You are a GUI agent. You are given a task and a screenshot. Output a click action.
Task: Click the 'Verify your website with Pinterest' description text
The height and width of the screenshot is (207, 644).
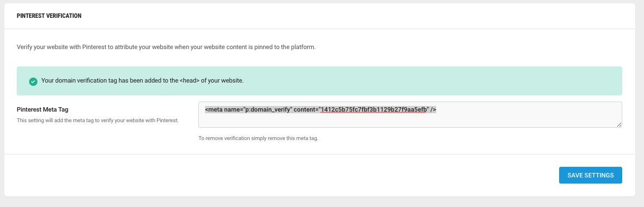[166, 47]
